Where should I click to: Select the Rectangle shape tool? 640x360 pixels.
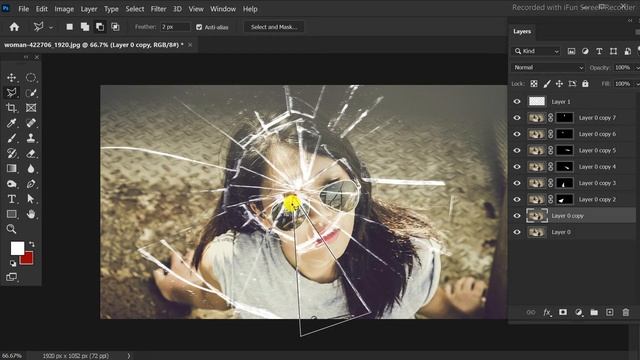point(11,214)
